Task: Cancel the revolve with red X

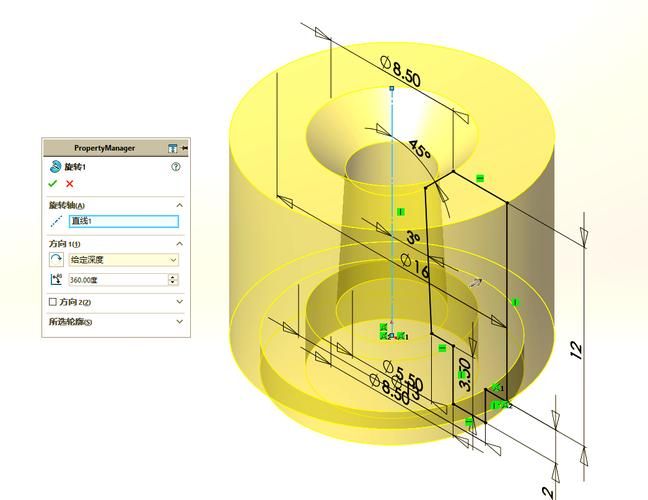Action: pos(70,184)
